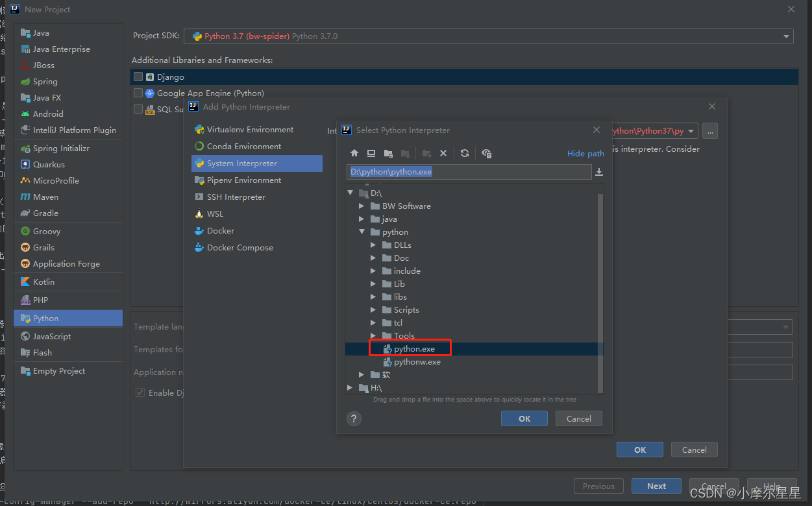Image resolution: width=812 pixels, height=506 pixels.
Task: Expand the java folder
Action: click(x=362, y=219)
